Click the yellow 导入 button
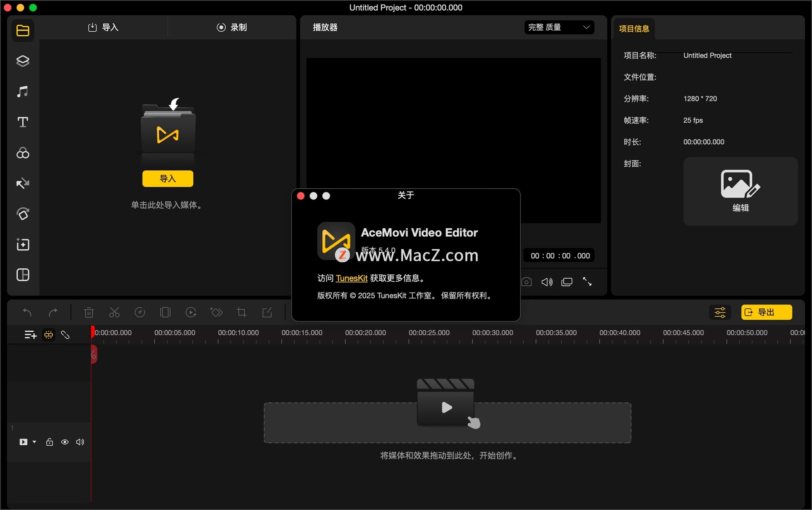812x510 pixels. click(168, 178)
